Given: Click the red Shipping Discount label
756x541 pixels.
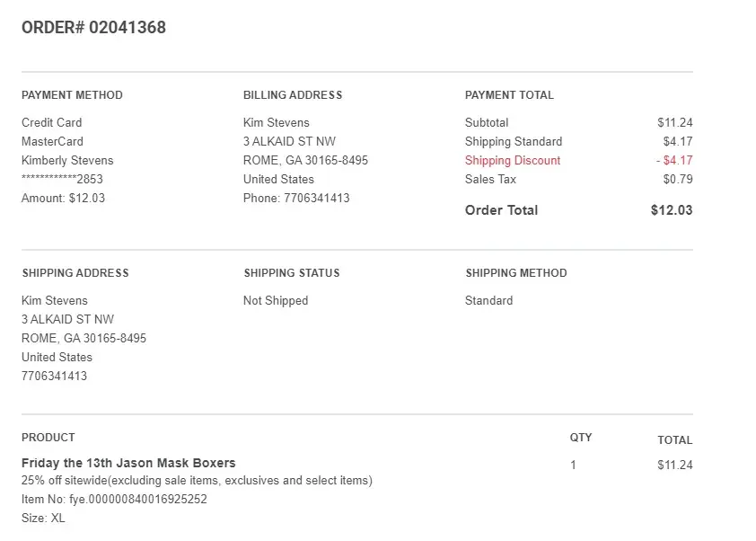Looking at the screenshot, I should [x=512, y=160].
